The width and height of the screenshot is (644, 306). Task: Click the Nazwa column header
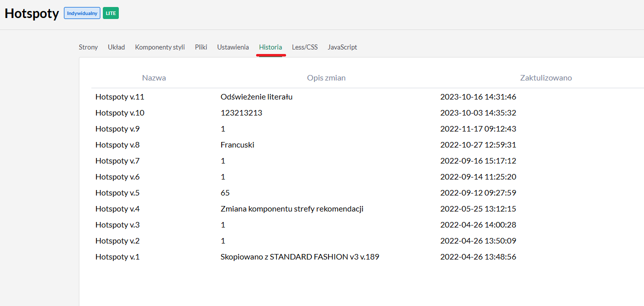click(154, 78)
